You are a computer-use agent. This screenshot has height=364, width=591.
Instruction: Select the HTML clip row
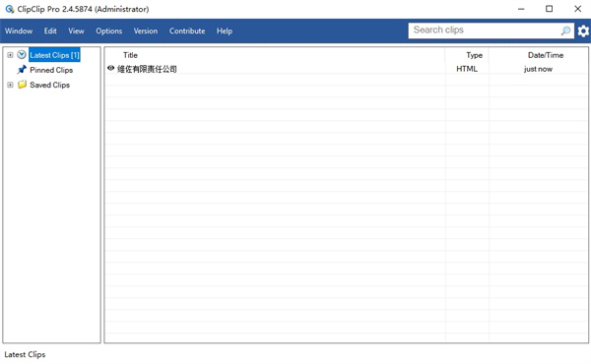point(347,69)
